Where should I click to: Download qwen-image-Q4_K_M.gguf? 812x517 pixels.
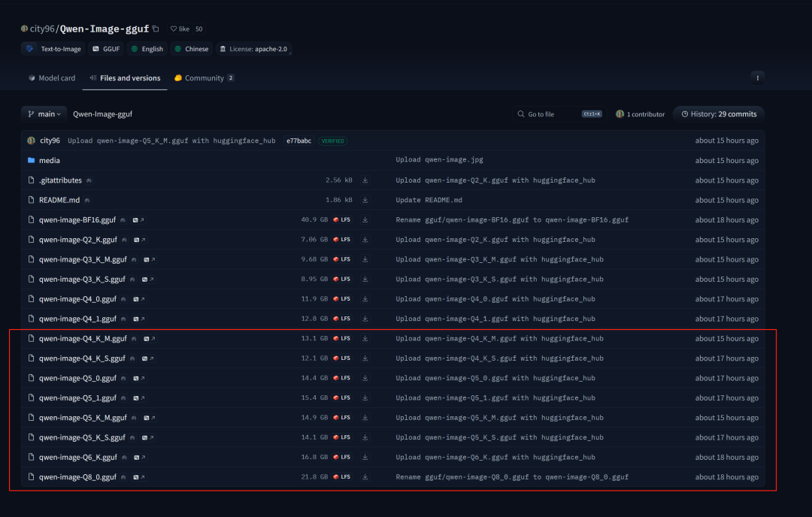point(365,338)
